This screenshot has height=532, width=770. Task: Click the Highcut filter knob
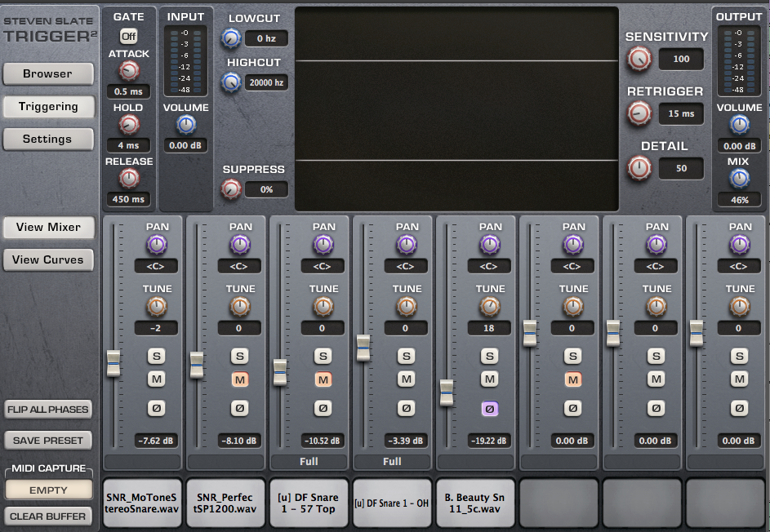[231, 82]
